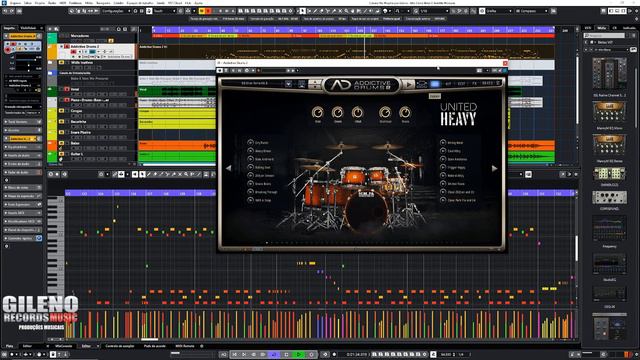
Task: Toggle the purple Cycle loop button in transport
Action: (274, 355)
